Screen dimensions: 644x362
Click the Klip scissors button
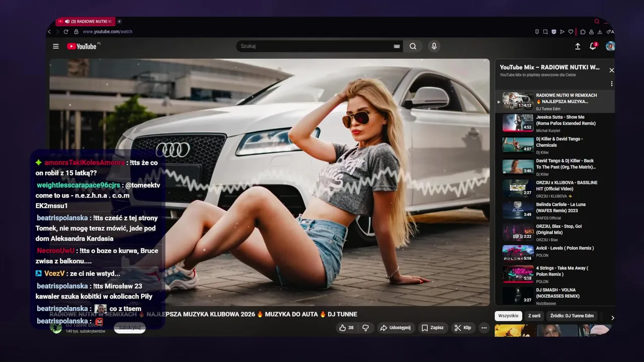click(463, 328)
